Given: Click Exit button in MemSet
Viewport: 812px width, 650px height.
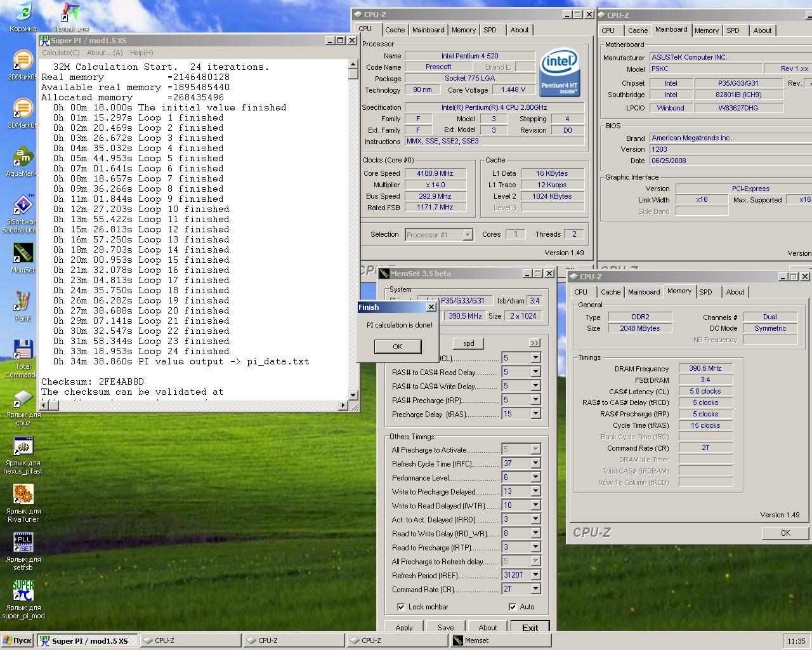Looking at the screenshot, I should click(x=530, y=627).
